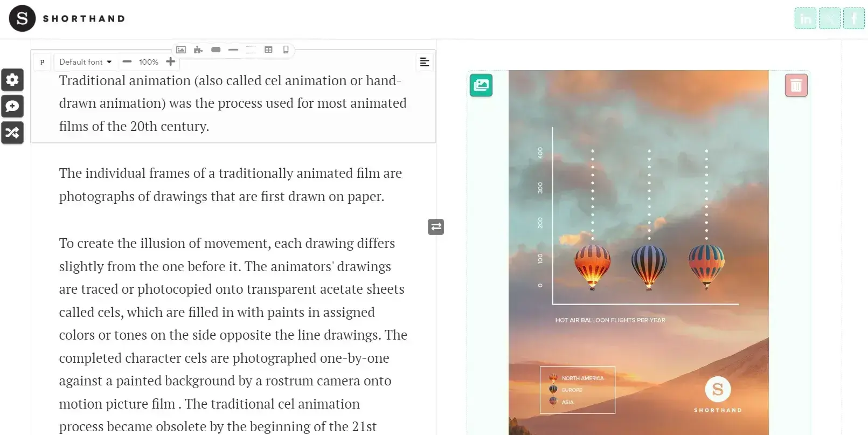Decrease font size with minus button

pyautogui.click(x=127, y=61)
